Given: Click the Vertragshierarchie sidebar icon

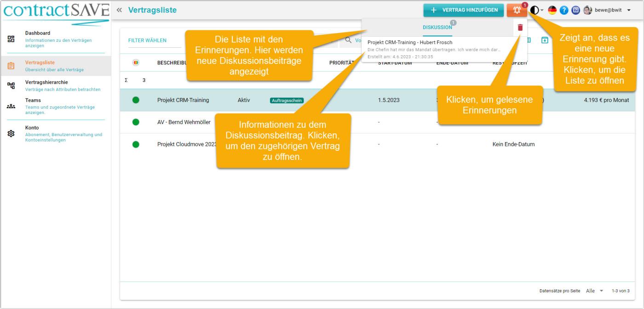Looking at the screenshot, I should (x=11, y=86).
